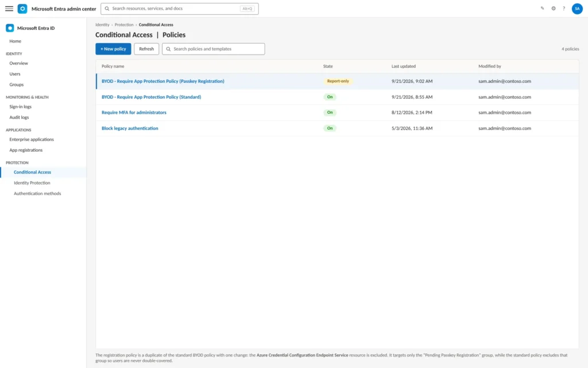Create a new policy with + New policy

point(113,49)
